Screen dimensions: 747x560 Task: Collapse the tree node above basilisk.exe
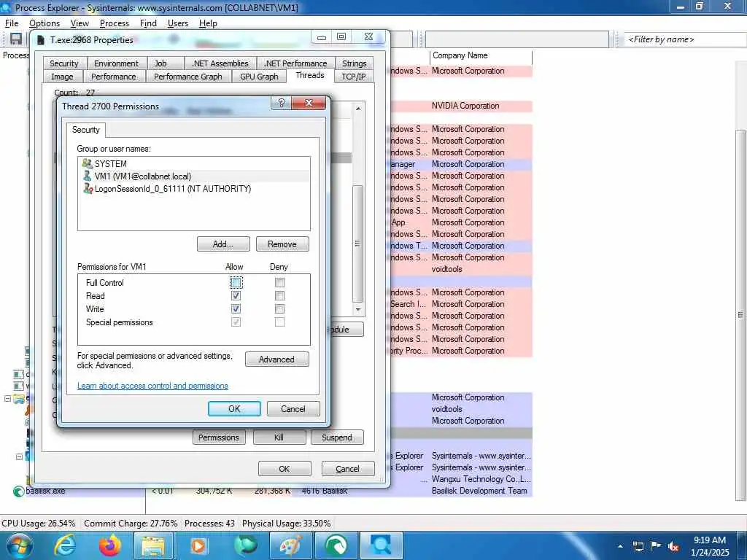click(x=19, y=456)
